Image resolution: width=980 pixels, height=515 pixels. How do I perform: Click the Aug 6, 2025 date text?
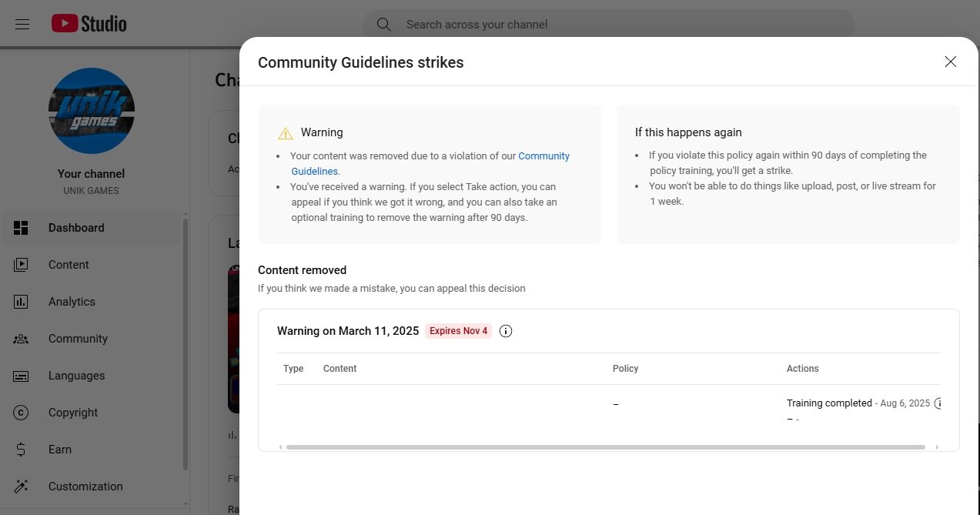(x=905, y=403)
